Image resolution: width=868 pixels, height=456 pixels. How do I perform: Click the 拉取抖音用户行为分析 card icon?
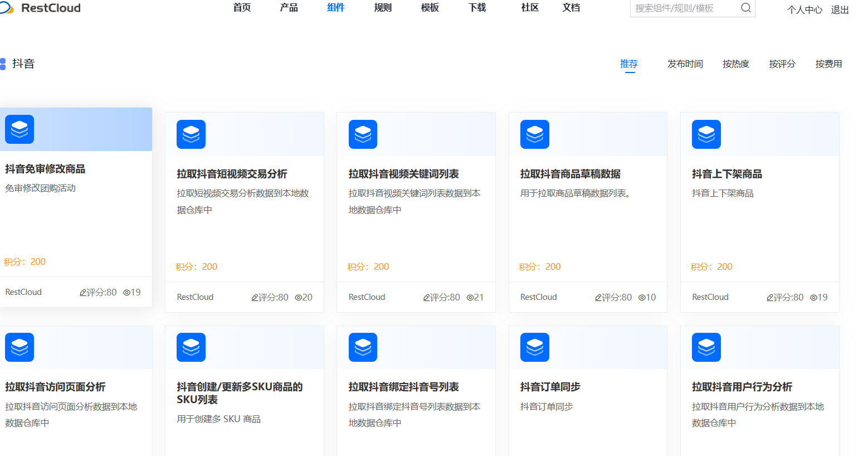coord(706,347)
